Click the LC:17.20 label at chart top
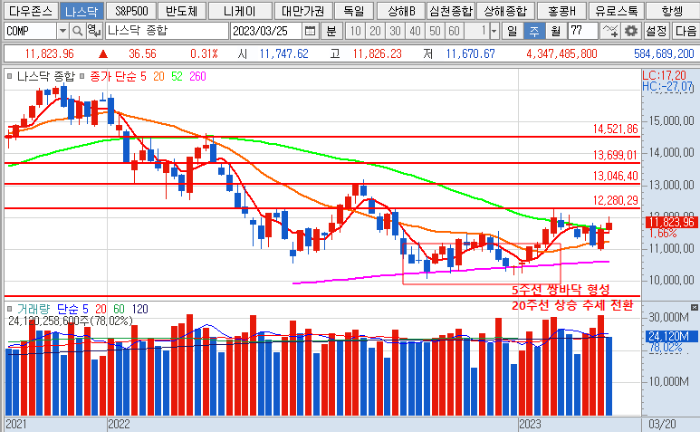The height and width of the screenshot is (432, 700). tap(664, 75)
